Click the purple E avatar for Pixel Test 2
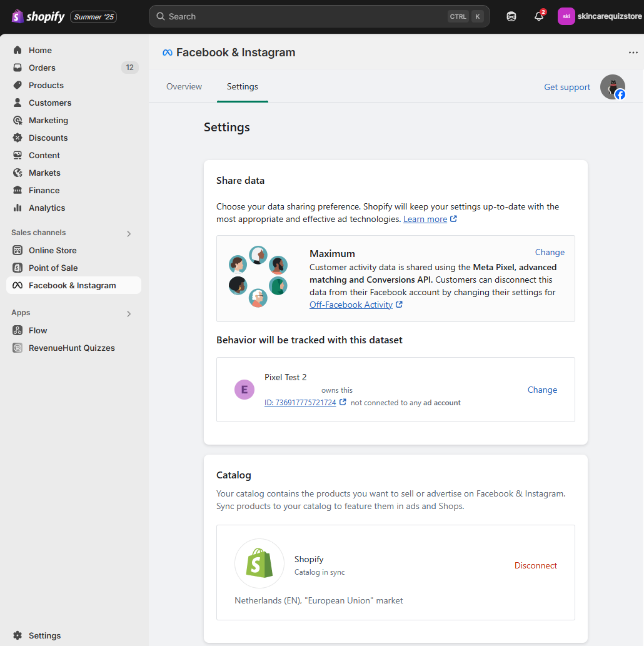The width and height of the screenshot is (644, 646). [244, 390]
